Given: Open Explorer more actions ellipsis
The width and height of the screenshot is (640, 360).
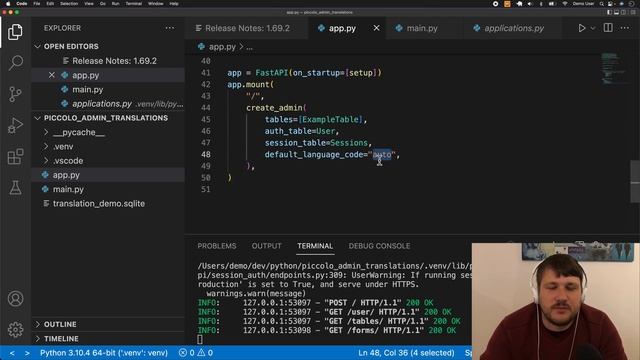Looking at the screenshot, I should pyautogui.click(x=170, y=28).
